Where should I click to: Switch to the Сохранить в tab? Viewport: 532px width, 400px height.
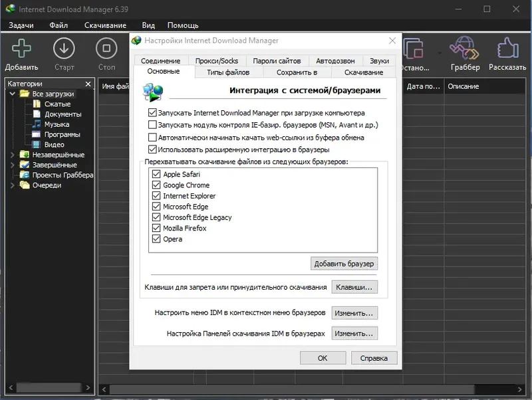[x=297, y=72]
